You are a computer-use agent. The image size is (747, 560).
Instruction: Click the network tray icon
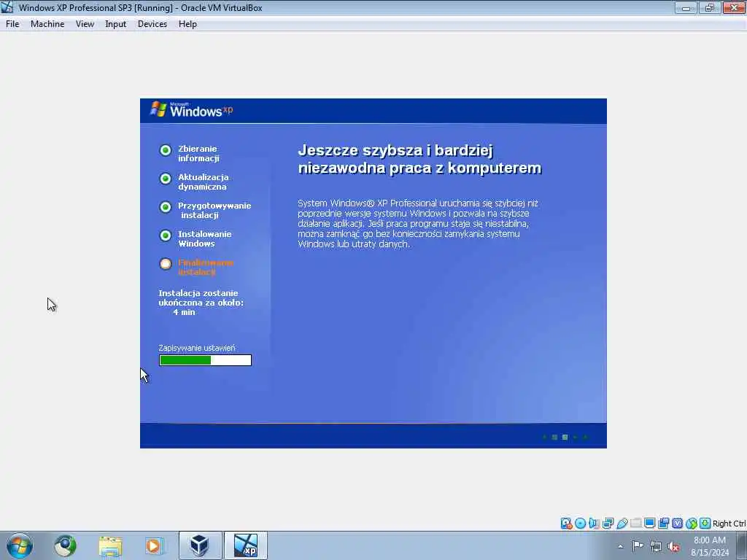(x=656, y=546)
